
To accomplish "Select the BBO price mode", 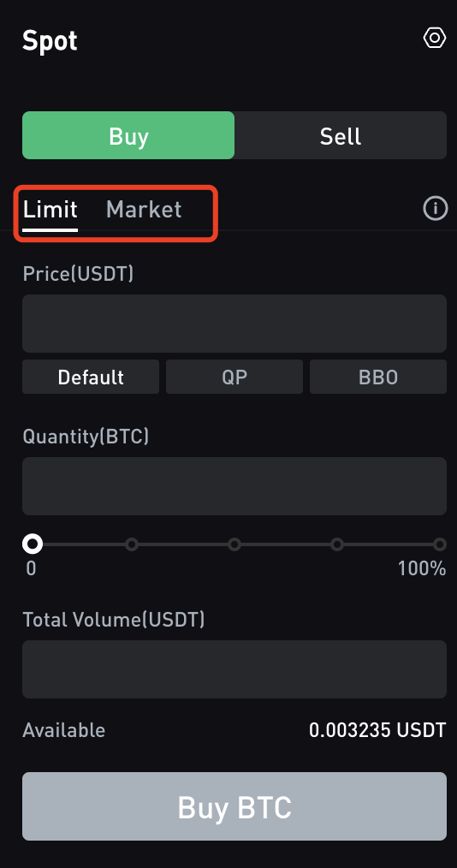I will [x=378, y=377].
